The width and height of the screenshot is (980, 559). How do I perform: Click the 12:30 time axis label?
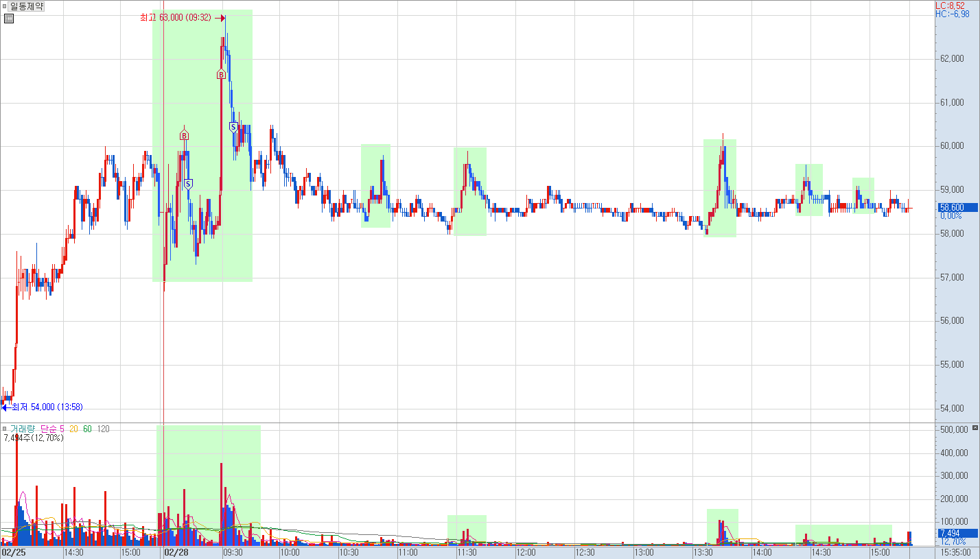pyautogui.click(x=585, y=552)
